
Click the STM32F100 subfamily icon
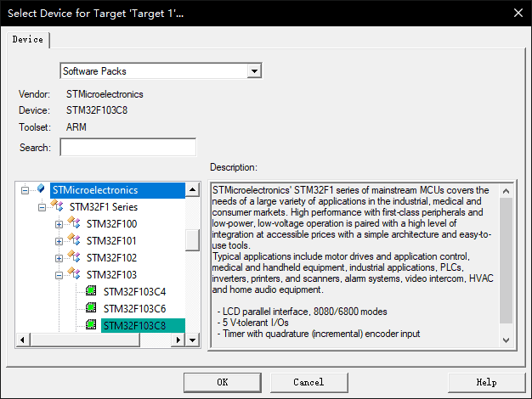point(75,224)
